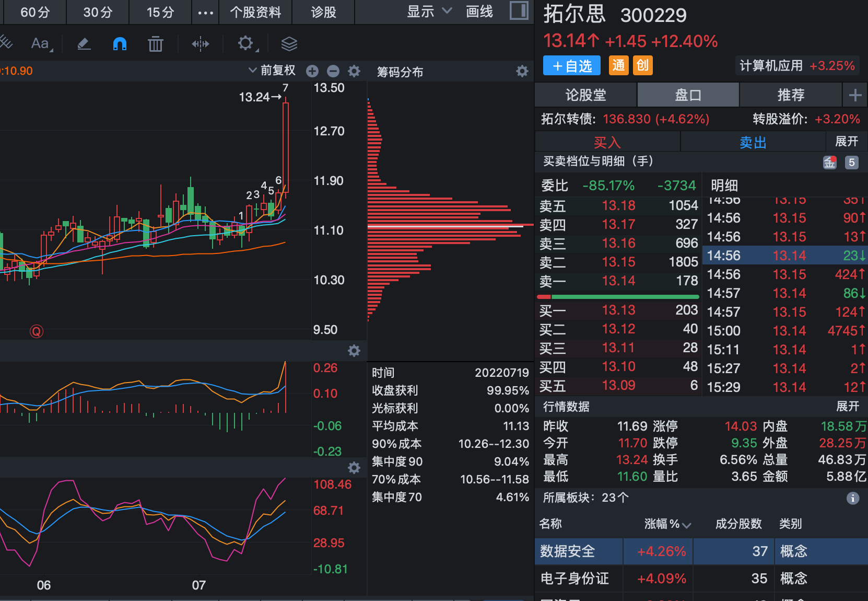This screenshot has height=601, width=868.
Task: Switch to the 盘口 tab
Action: [688, 95]
